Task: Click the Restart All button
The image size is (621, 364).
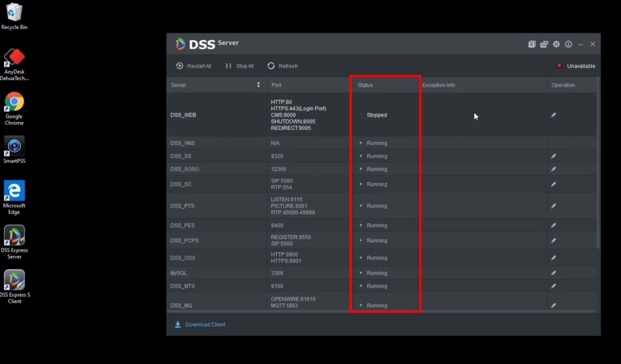Action: pyautogui.click(x=194, y=66)
